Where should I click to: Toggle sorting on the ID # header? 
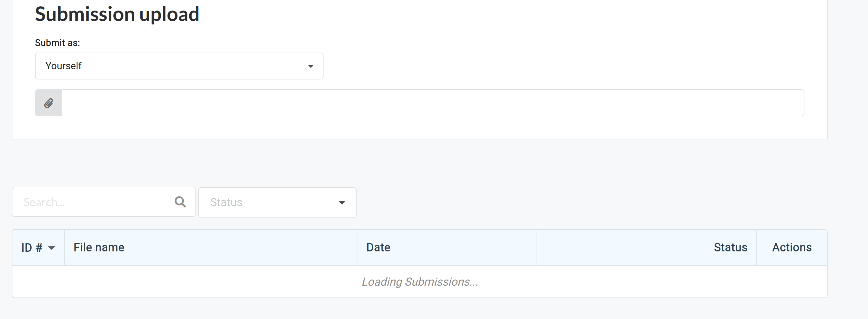[37, 247]
